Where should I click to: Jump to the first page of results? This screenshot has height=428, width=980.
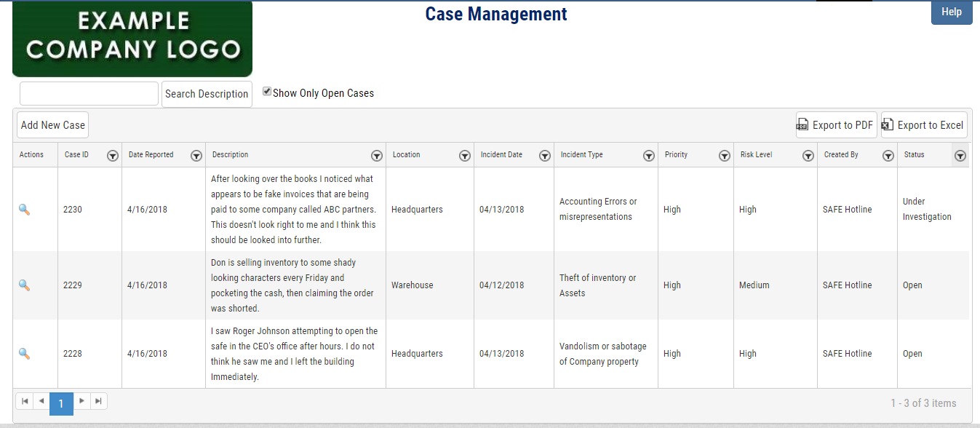click(24, 401)
